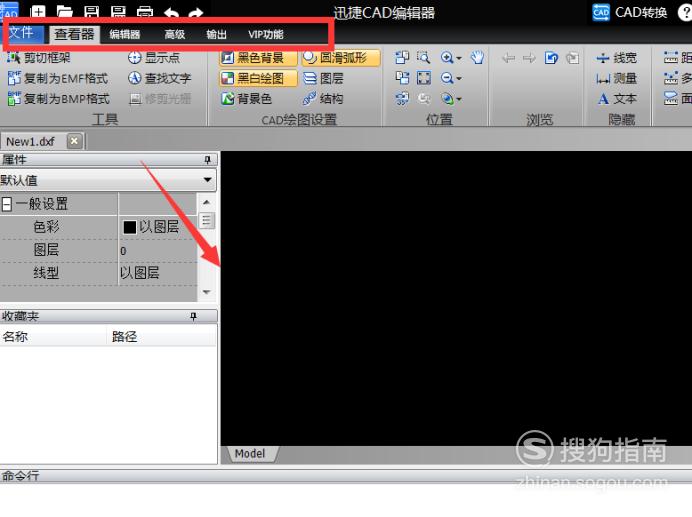
Task: Click the New file icon in title bar
Action: point(38,11)
